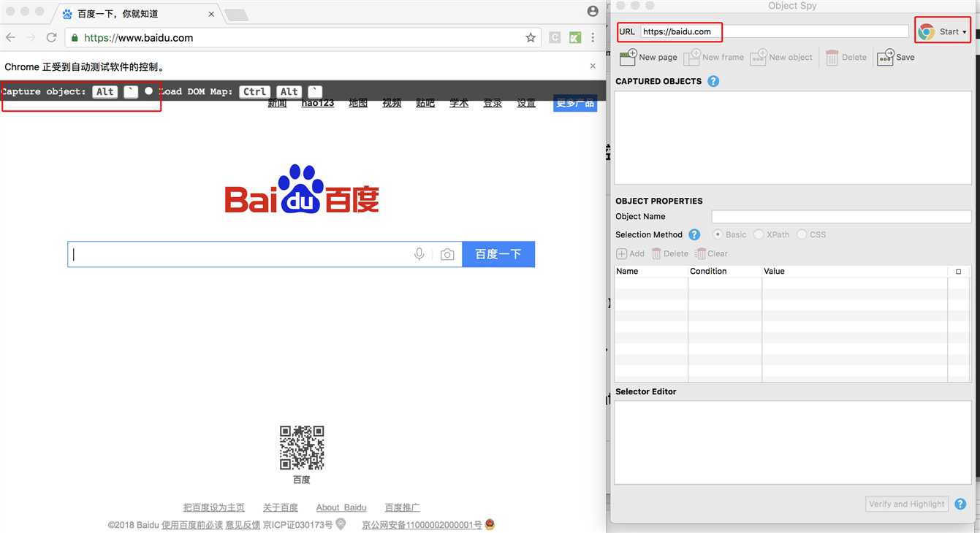The height and width of the screenshot is (533, 980).
Task: Click Baidu voice search microphone icon
Action: [419, 254]
